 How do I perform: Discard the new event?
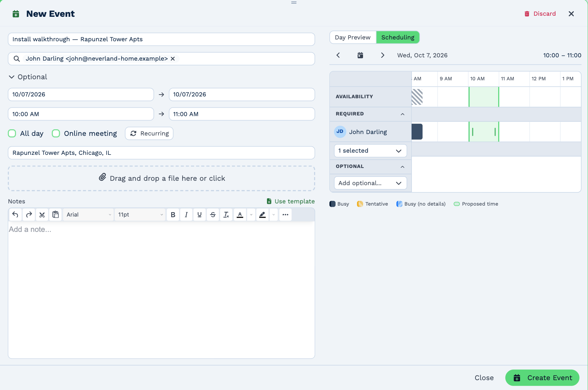point(540,14)
